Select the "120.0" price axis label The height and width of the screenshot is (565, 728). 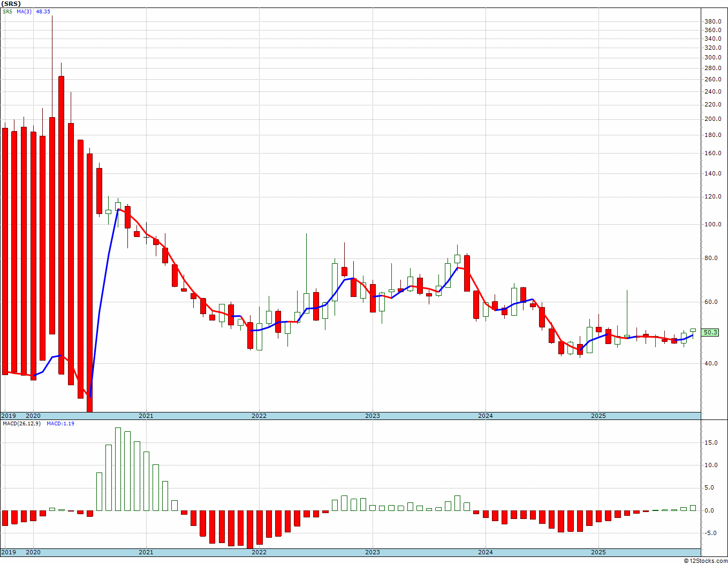click(x=712, y=196)
